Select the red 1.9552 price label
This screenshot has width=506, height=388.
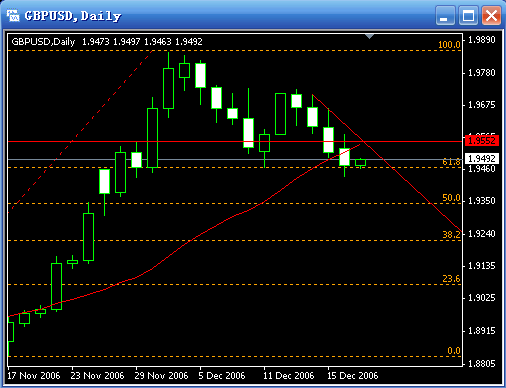click(x=482, y=141)
